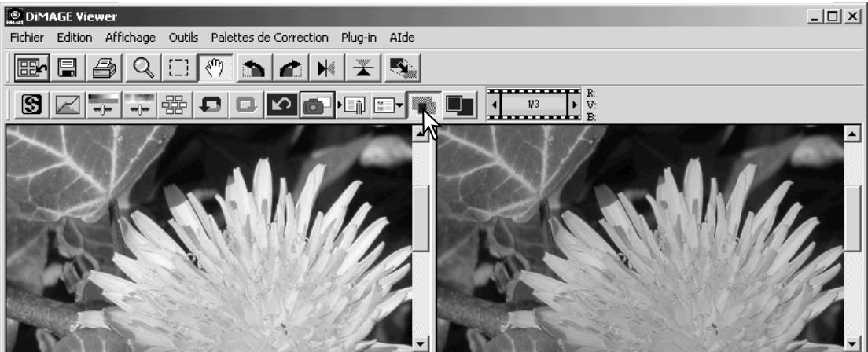Click right pane scrollbar up arrow

[x=852, y=133]
